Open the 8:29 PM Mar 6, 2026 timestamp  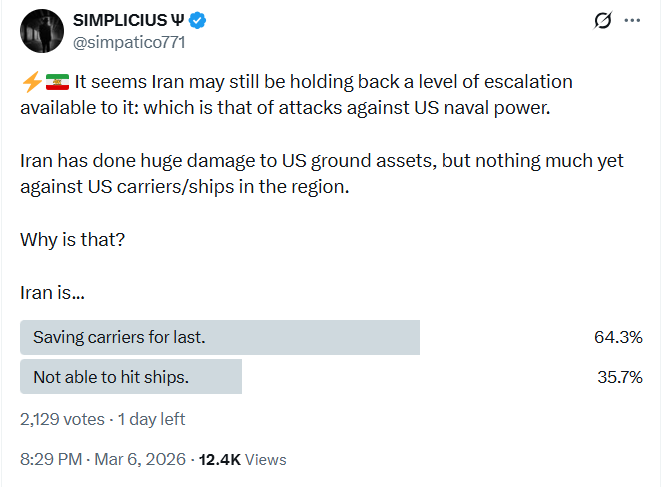pos(104,460)
